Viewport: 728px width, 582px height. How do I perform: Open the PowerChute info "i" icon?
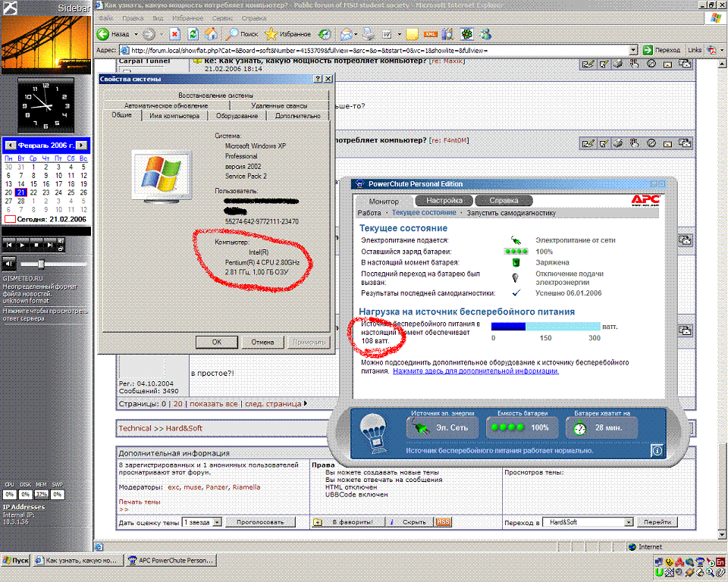pos(657,449)
